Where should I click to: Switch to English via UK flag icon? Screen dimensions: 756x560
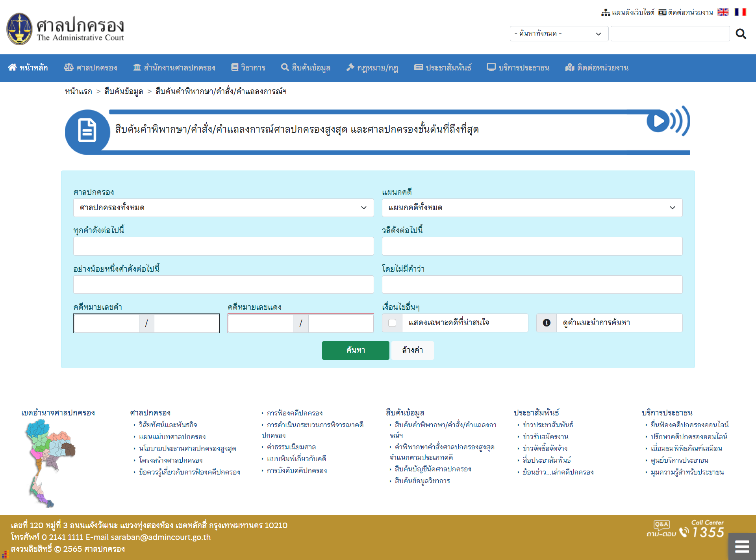pyautogui.click(x=723, y=12)
